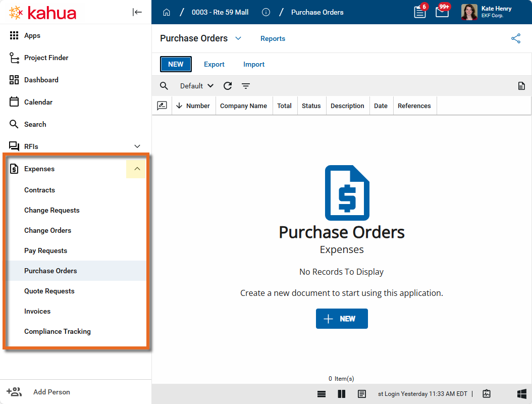Toggle the edit mode column icon
Image resolution: width=532 pixels, height=404 pixels.
(162, 106)
